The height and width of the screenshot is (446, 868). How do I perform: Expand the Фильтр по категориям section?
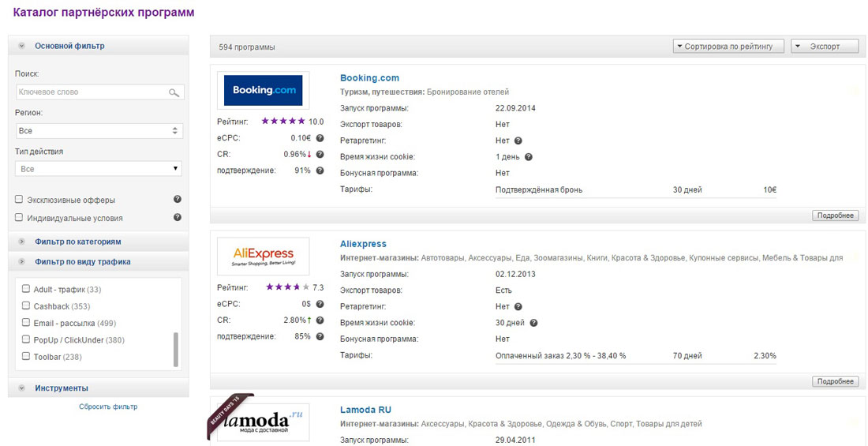(99, 242)
